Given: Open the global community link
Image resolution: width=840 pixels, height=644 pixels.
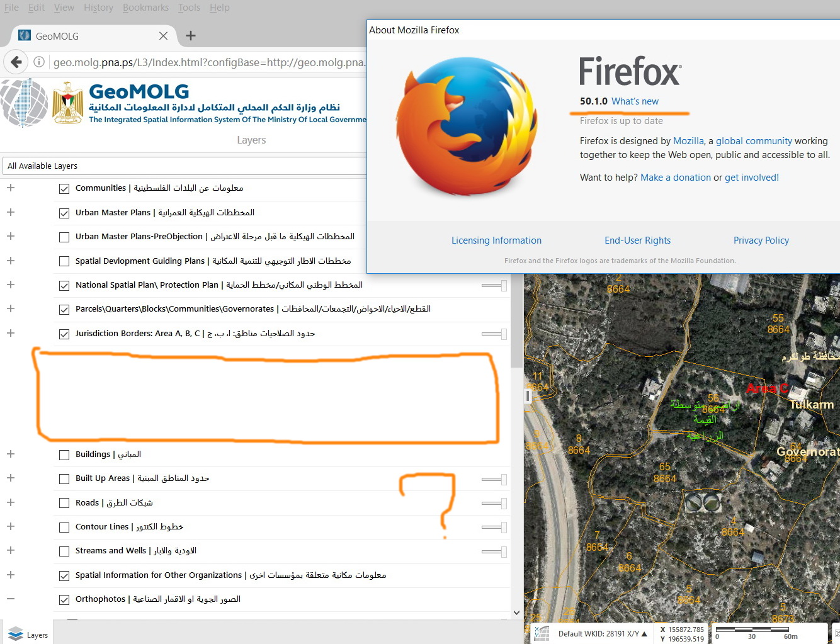Looking at the screenshot, I should point(754,141).
